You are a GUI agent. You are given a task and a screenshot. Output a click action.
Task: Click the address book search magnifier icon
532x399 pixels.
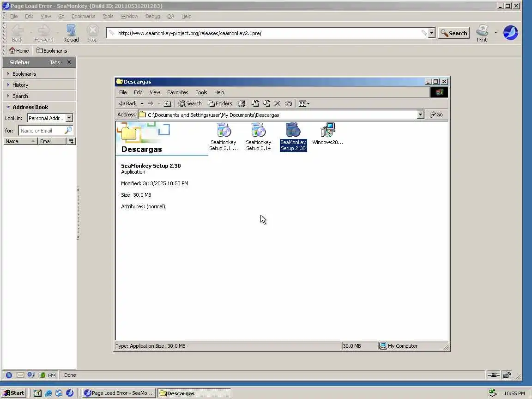click(68, 130)
